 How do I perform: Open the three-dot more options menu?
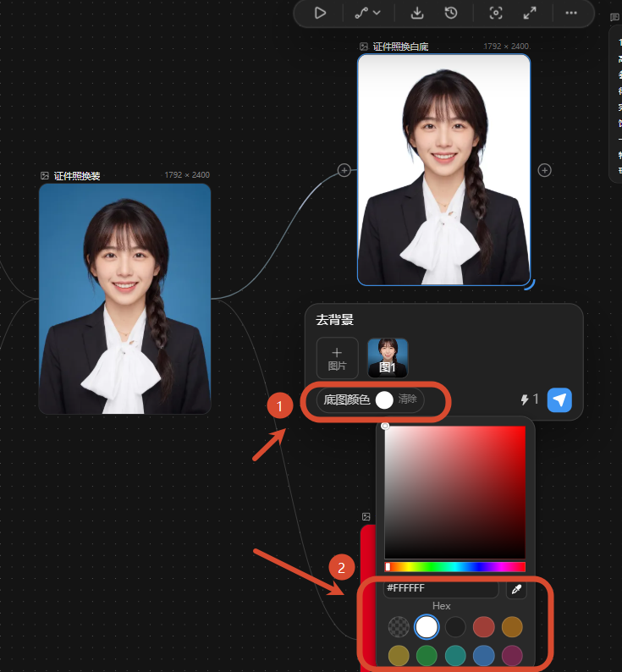point(571,13)
